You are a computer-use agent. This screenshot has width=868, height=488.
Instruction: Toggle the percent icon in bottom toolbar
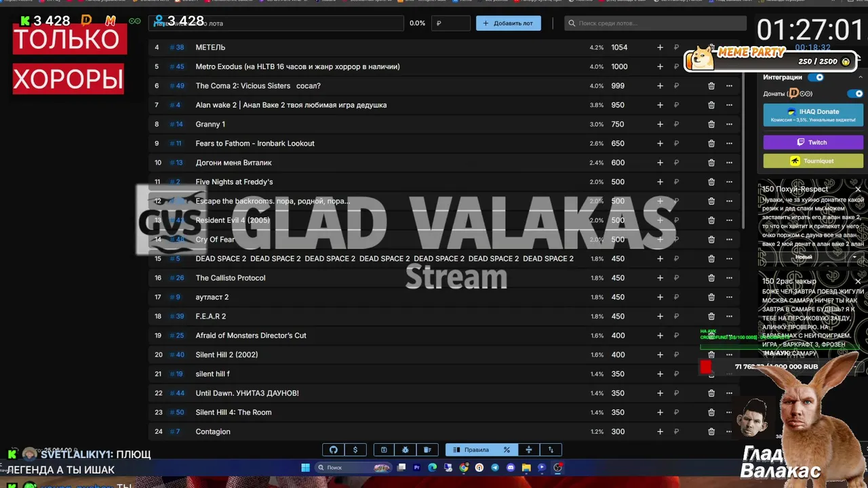tap(507, 450)
